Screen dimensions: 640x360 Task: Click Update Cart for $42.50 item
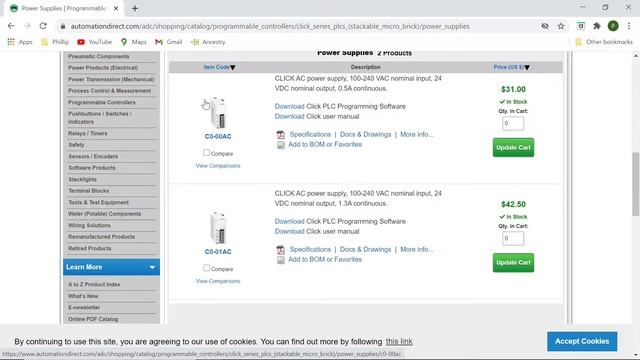pos(513,262)
